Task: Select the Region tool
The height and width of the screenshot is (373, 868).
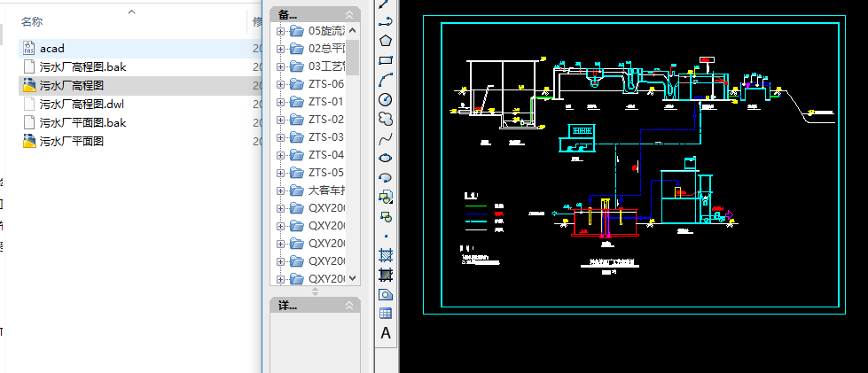Action: click(386, 294)
